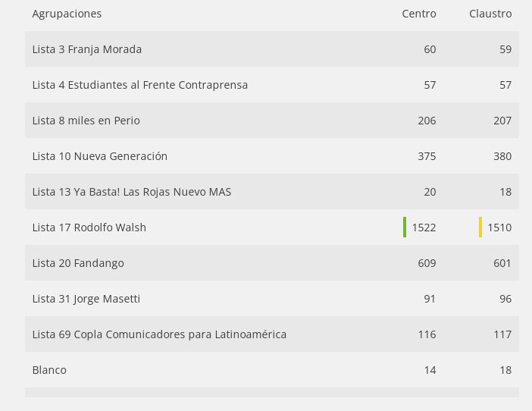532x411 pixels.
Task: Click the Centro value 206
Action: 427,121
